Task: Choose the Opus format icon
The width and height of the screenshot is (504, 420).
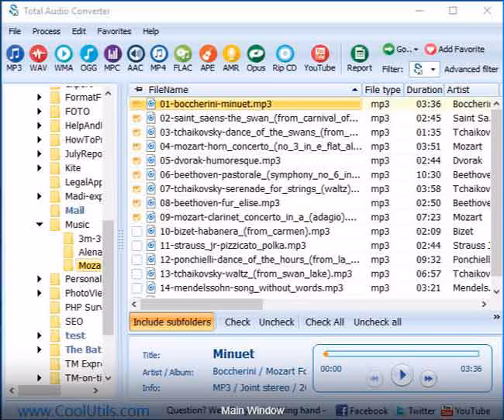Action: click(256, 53)
